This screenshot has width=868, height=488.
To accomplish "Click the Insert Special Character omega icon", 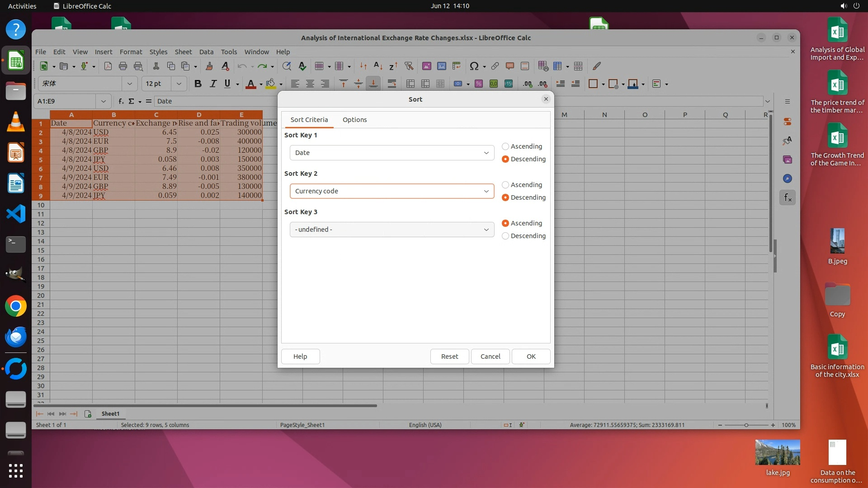I will (x=474, y=66).
